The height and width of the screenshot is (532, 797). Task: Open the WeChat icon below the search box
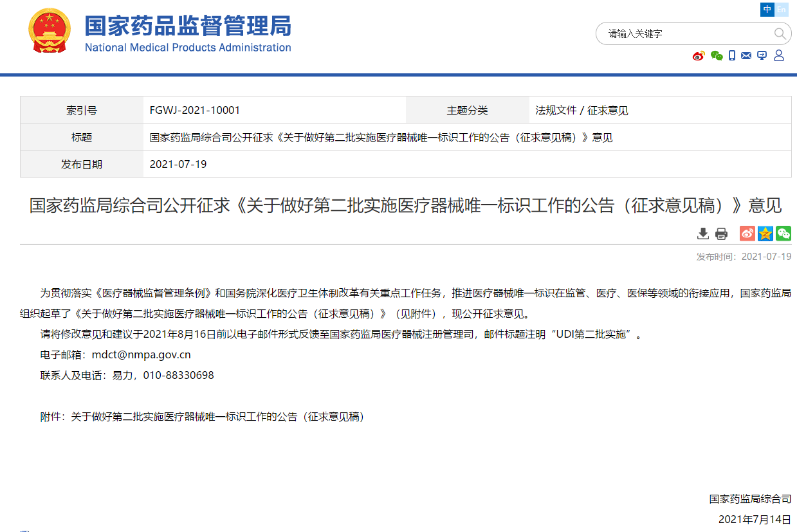pyautogui.click(x=717, y=56)
